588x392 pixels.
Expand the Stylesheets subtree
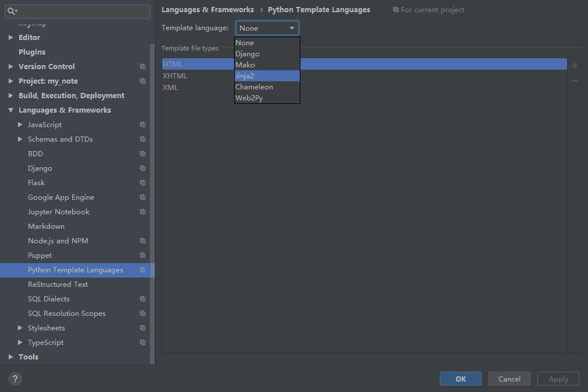(x=20, y=328)
